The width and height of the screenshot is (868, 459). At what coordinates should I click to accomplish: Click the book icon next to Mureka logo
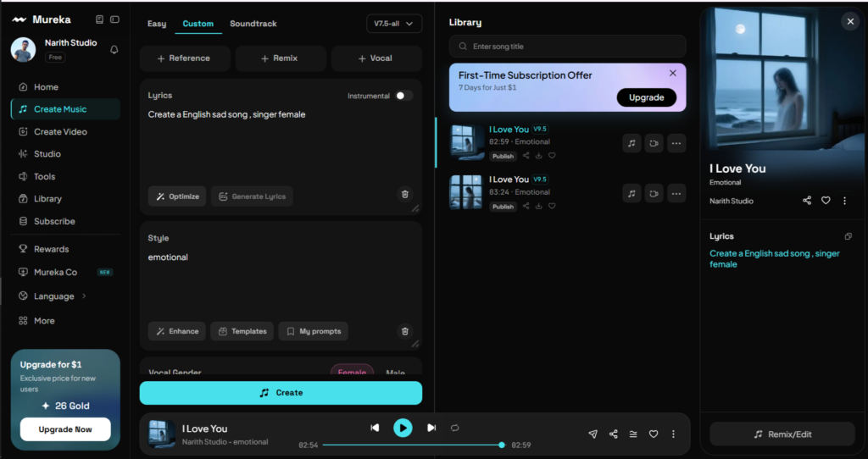pyautogui.click(x=100, y=19)
